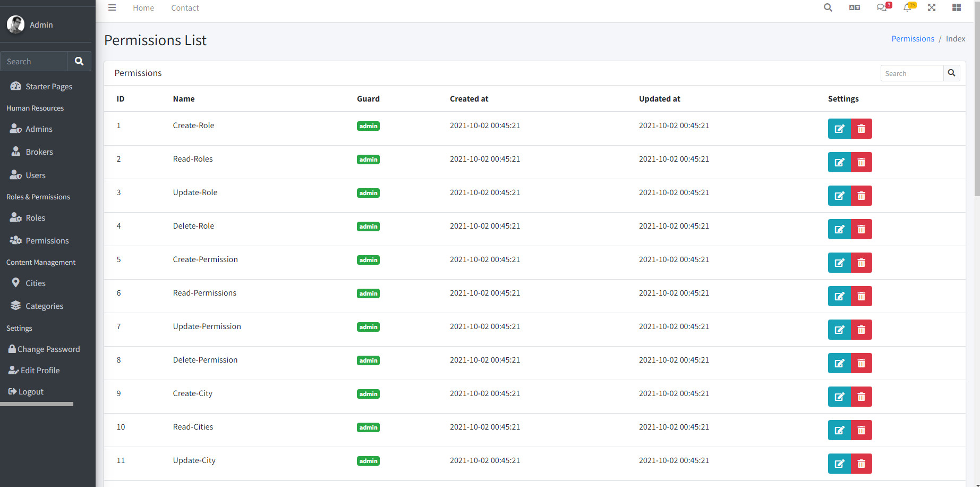Switch to the Home navigation item
This screenshot has height=487, width=980.
click(143, 7)
